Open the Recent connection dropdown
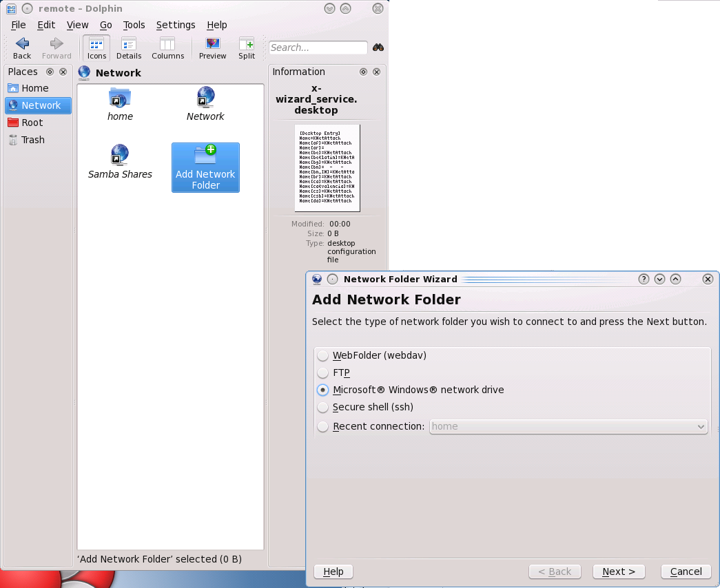720x588 pixels. click(x=568, y=427)
